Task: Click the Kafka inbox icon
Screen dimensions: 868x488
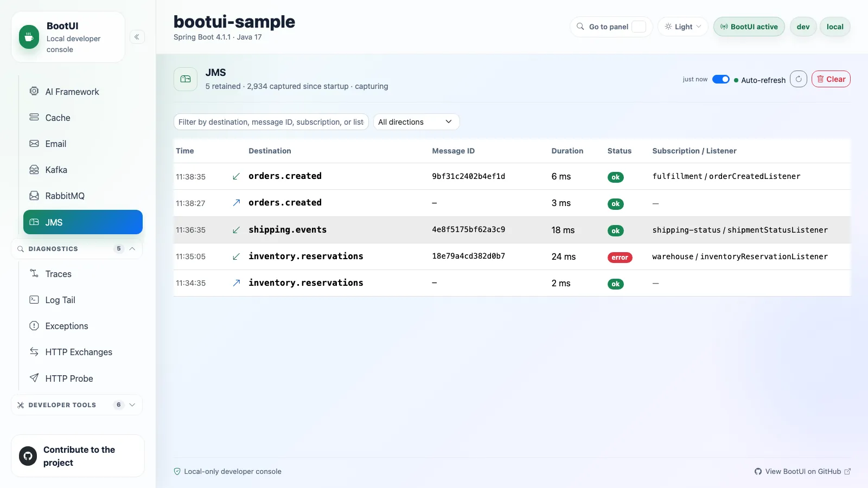Action: 34,170
